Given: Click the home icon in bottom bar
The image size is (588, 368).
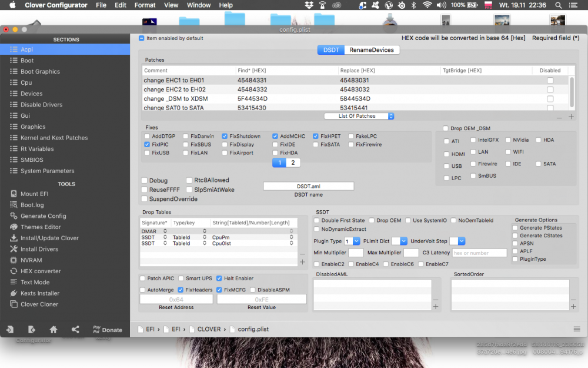Looking at the screenshot, I should 54,329.
